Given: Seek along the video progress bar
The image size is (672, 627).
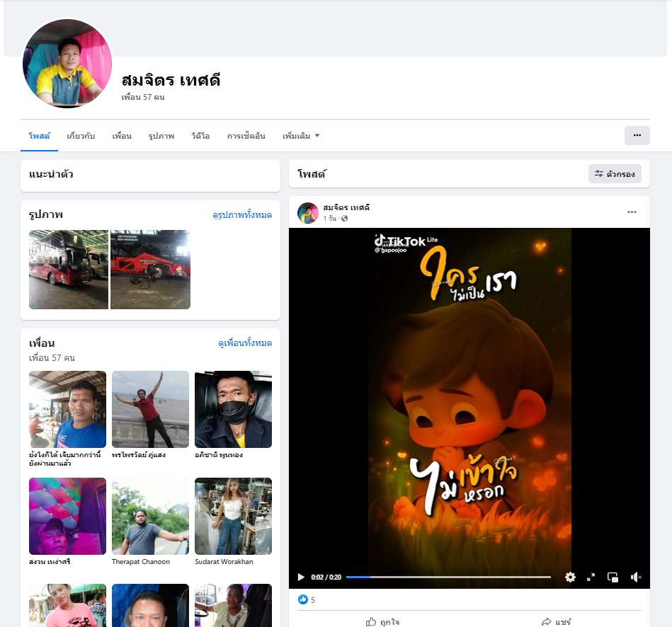Looking at the screenshot, I should pyautogui.click(x=448, y=577).
